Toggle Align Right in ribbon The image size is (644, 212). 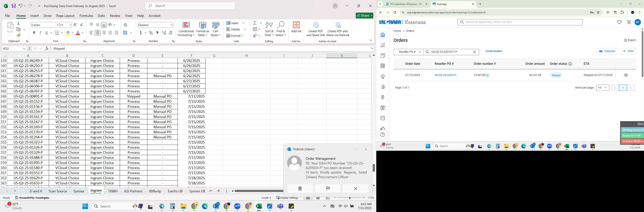(x=104, y=33)
